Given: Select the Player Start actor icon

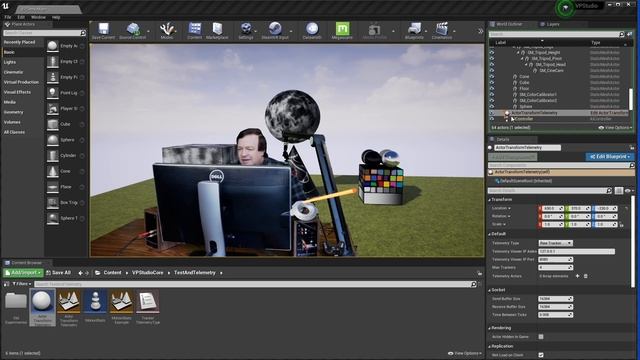Looking at the screenshot, I should pyautogui.click(x=53, y=109).
